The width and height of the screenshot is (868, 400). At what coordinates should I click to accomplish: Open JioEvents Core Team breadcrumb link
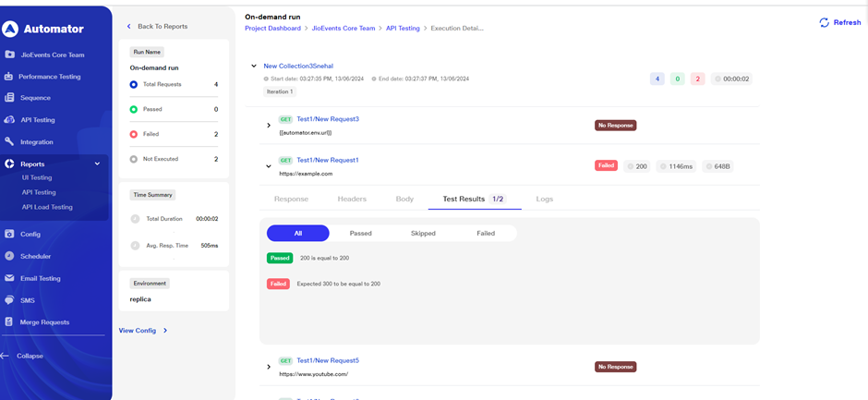tap(344, 29)
